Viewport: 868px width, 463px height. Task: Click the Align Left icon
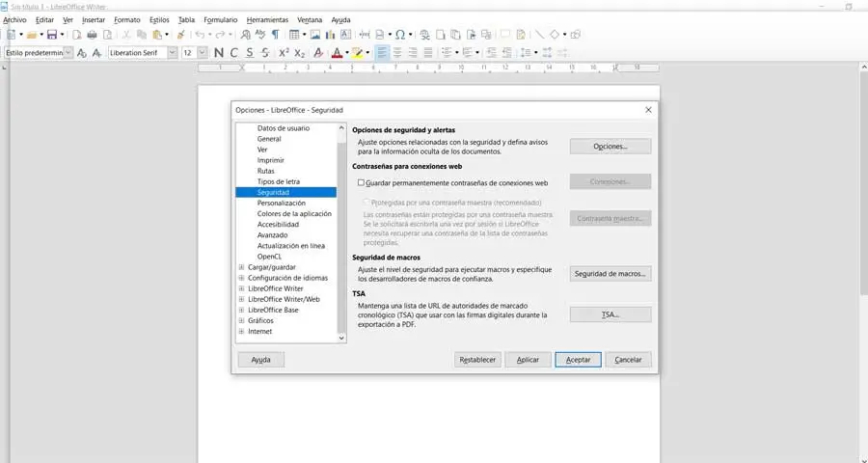(x=382, y=53)
